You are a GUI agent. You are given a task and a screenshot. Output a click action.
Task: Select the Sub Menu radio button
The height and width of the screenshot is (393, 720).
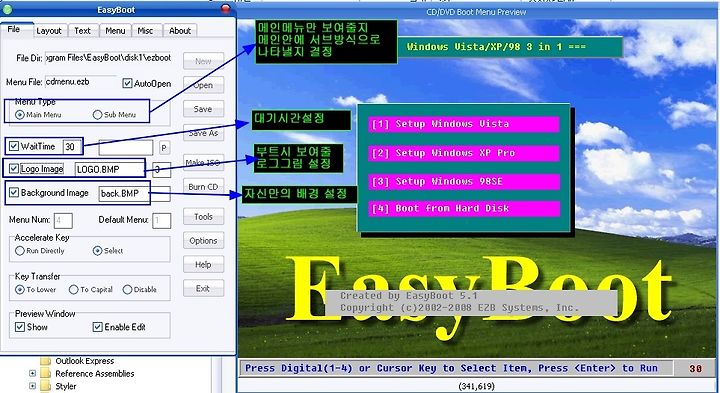coord(97,114)
